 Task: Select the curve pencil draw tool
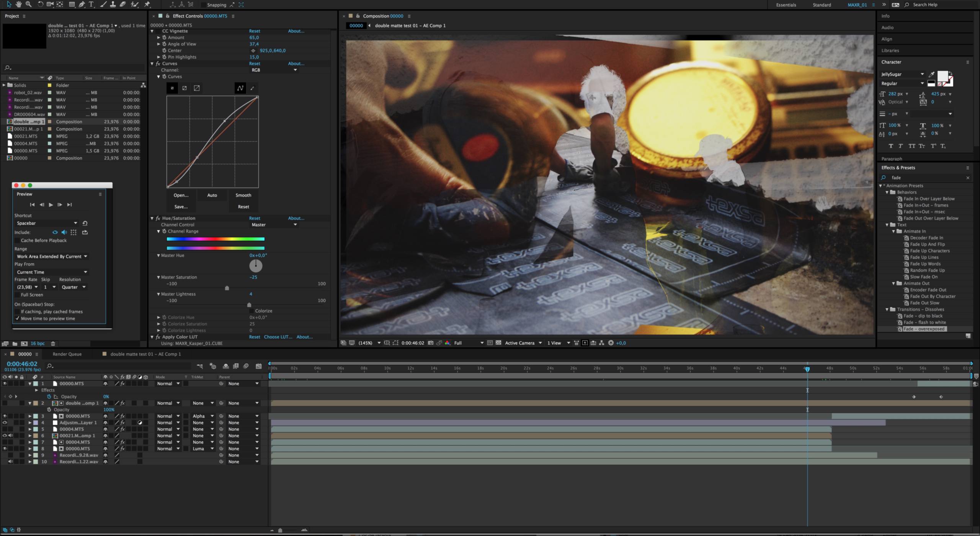click(x=252, y=88)
